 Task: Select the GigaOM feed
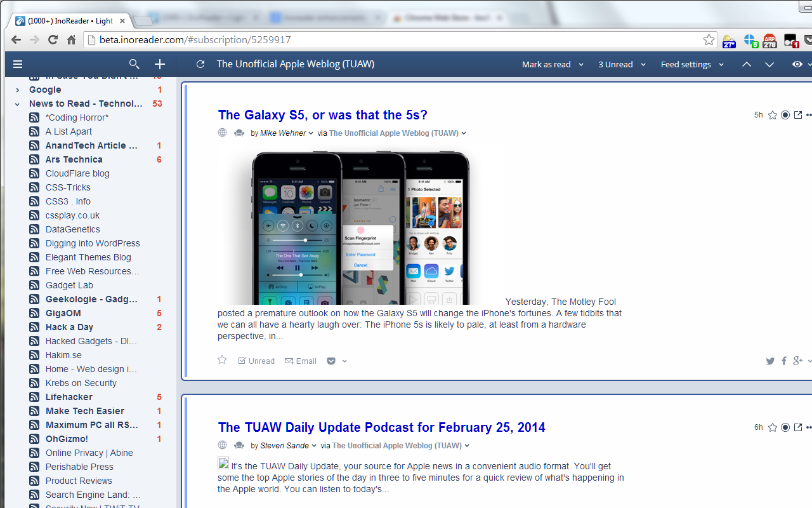pos(63,313)
